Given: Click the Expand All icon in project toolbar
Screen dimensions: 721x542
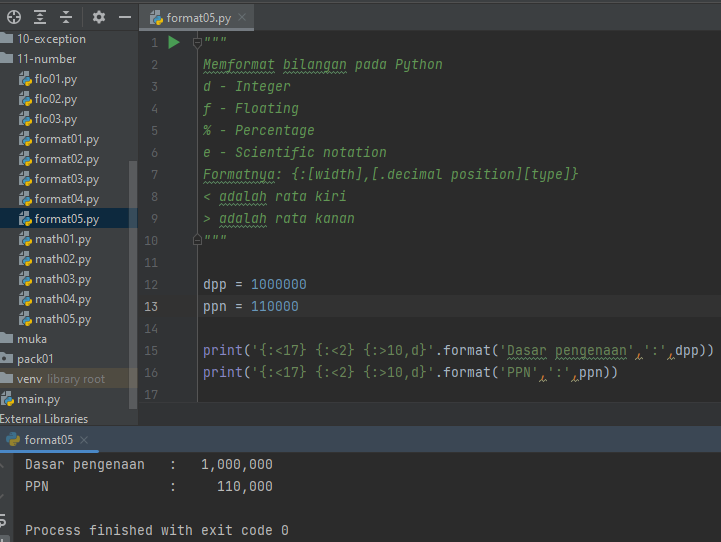Looking at the screenshot, I should pyautogui.click(x=40, y=17).
